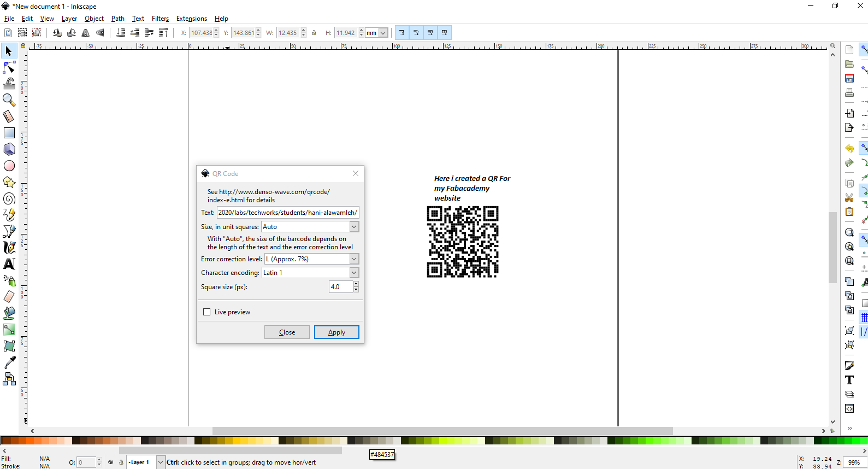Open the Text and Font dialog icon
Screen dimensions: 868x469
point(849,380)
